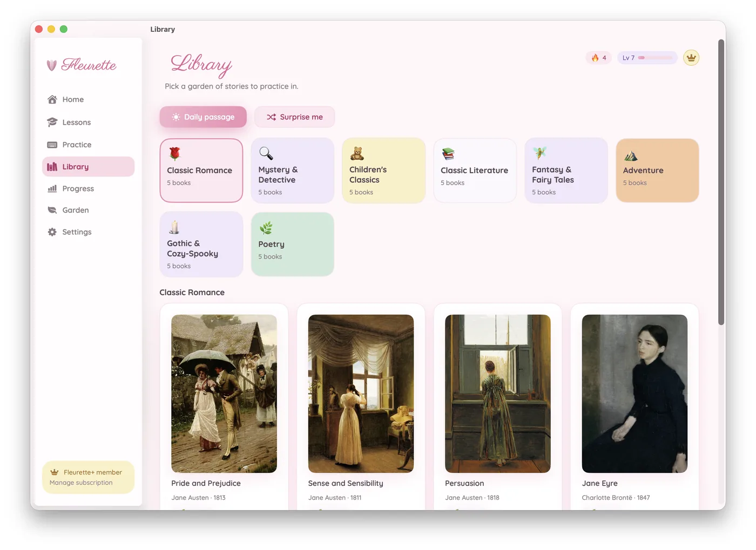Image resolution: width=756 pixels, height=550 pixels.
Task: Open the Pride and Prejudice cover
Action: coord(224,393)
